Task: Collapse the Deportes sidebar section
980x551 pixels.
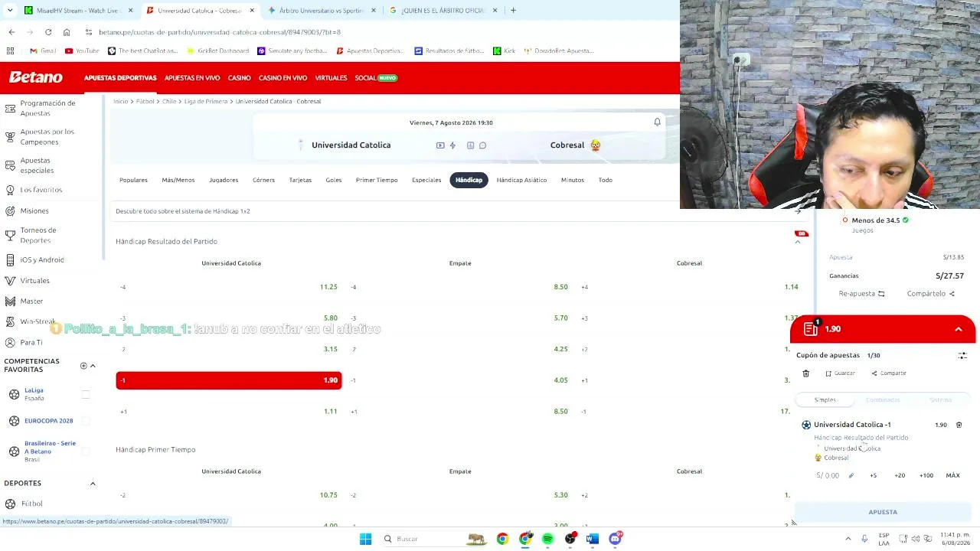Action: 93,484
